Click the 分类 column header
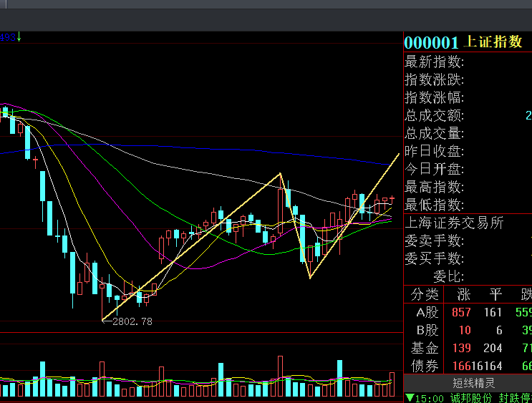This screenshot has width=532, height=403. click(x=425, y=294)
